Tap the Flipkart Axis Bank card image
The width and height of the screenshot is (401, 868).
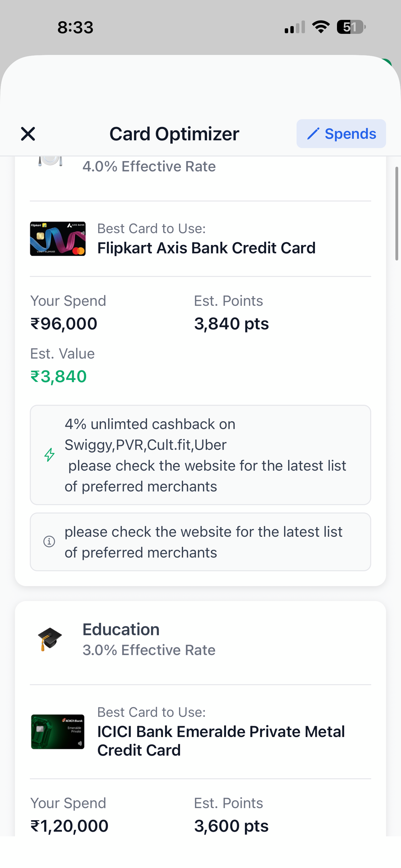(58, 239)
